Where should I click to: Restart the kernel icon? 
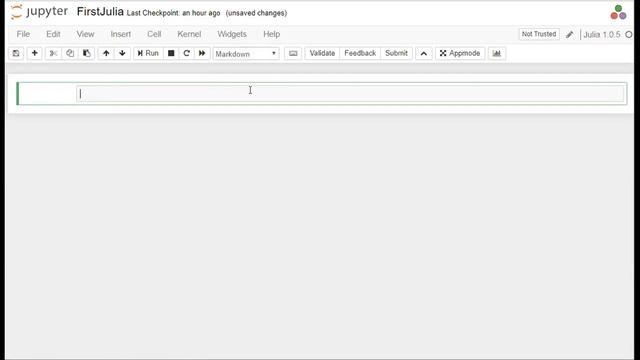point(187,53)
